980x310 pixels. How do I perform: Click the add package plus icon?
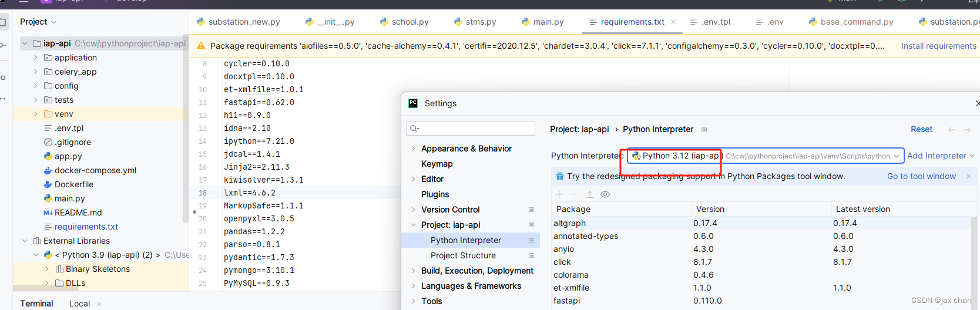559,194
